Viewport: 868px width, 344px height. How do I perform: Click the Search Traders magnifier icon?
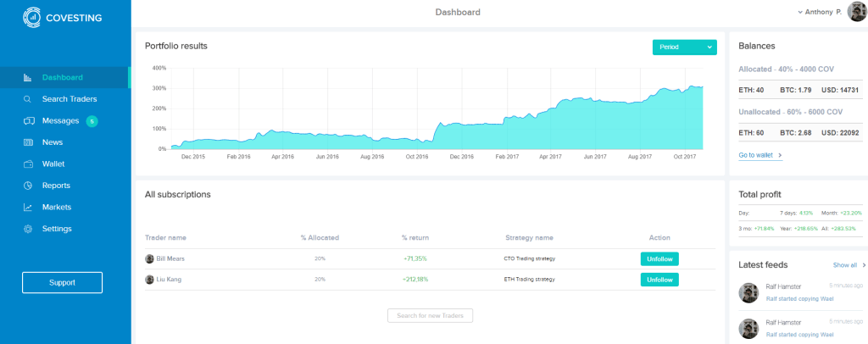pyautogui.click(x=27, y=99)
